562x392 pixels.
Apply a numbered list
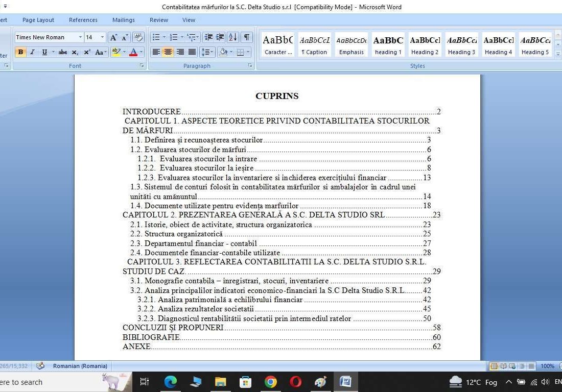point(174,37)
